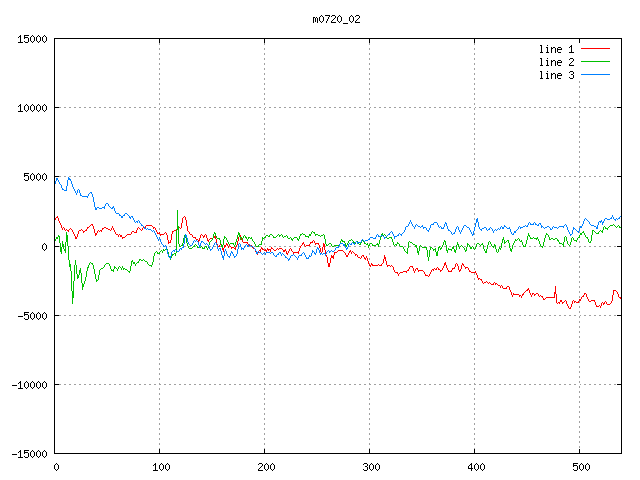This screenshot has width=640, height=480.
Task: Click the 200 x-axis label
Action: 266,467
